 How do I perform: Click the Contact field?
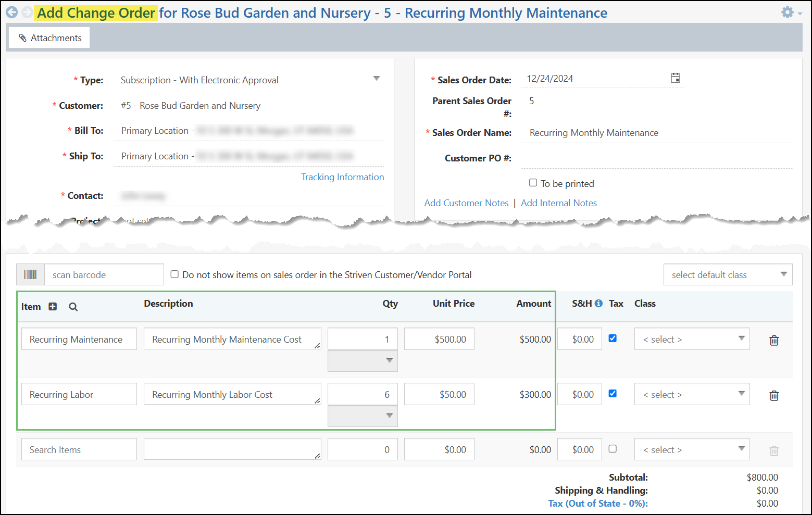(x=248, y=196)
